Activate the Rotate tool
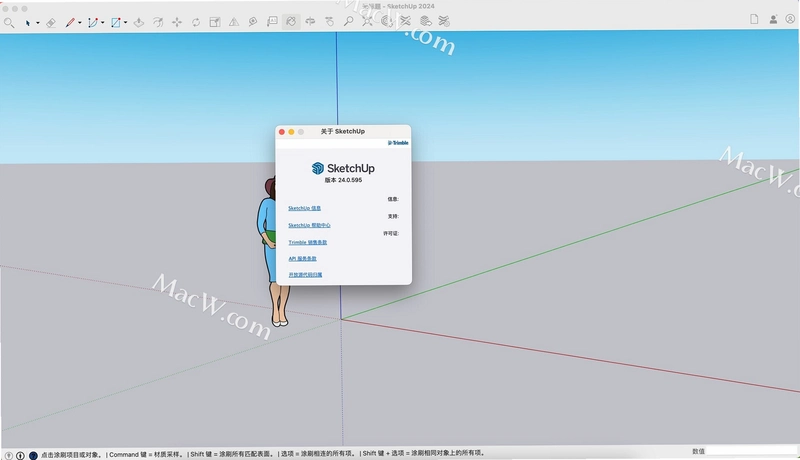The width and height of the screenshot is (800, 460). (196, 22)
